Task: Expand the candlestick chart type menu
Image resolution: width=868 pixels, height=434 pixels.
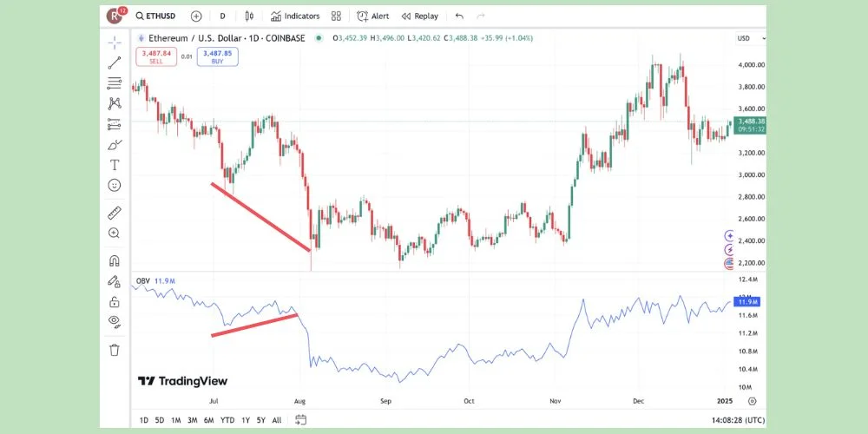Action: (x=250, y=16)
